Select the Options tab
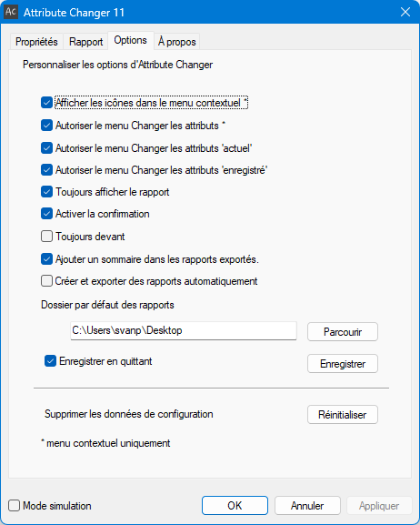Image resolution: width=420 pixels, height=525 pixels. pos(131,41)
